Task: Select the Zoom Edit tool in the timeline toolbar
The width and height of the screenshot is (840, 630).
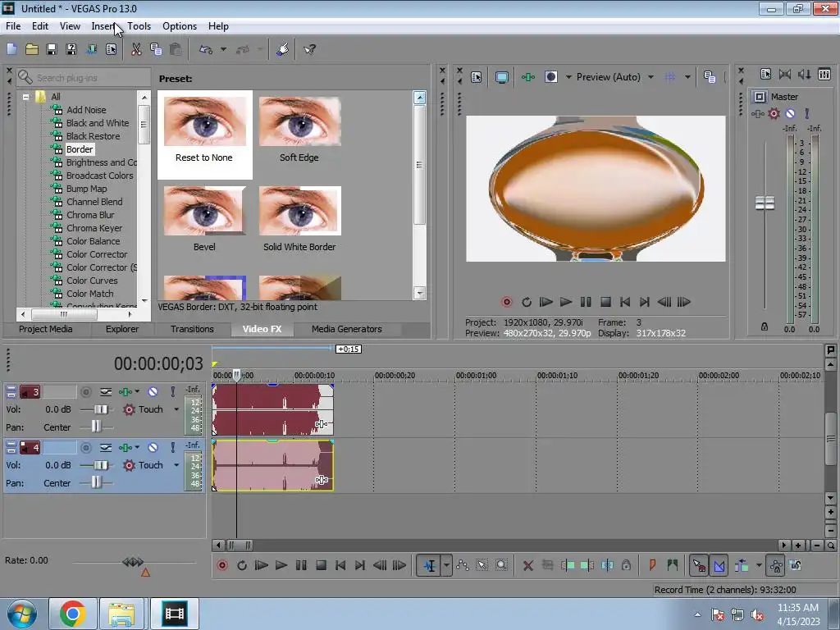Action: click(501, 565)
